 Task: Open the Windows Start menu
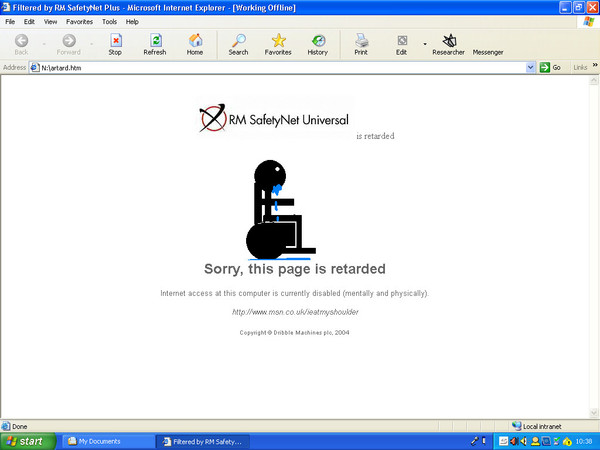point(28,441)
